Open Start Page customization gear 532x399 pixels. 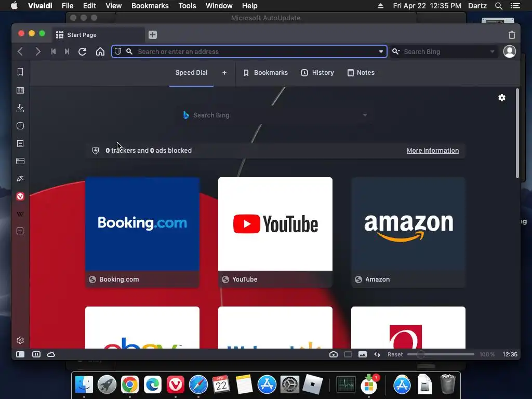click(502, 98)
